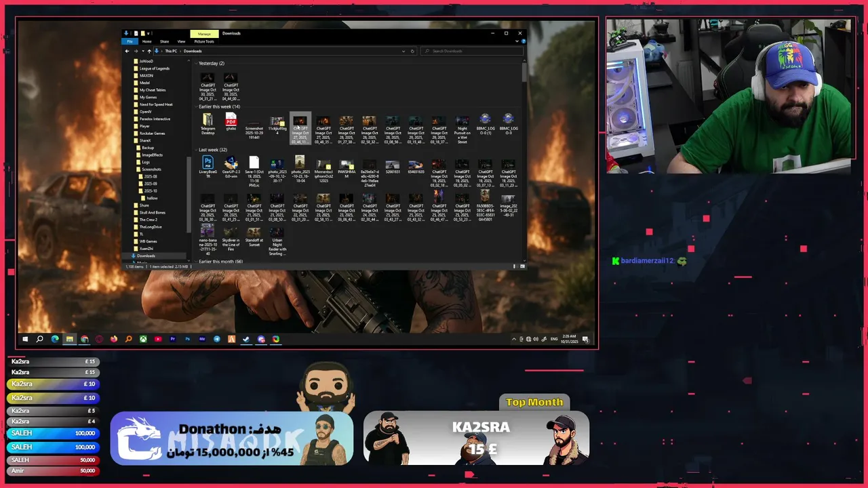
Task: Select Standoff at Sunset image
Action: pyautogui.click(x=254, y=237)
